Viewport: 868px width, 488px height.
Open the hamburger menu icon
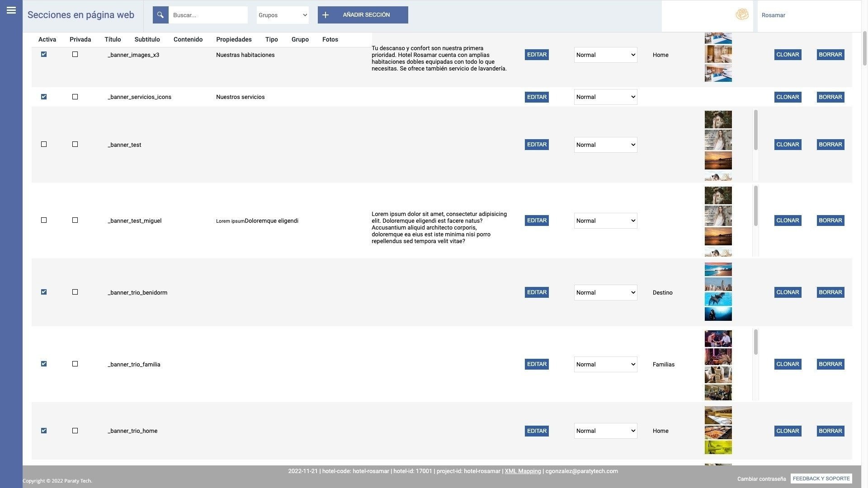[x=11, y=10]
